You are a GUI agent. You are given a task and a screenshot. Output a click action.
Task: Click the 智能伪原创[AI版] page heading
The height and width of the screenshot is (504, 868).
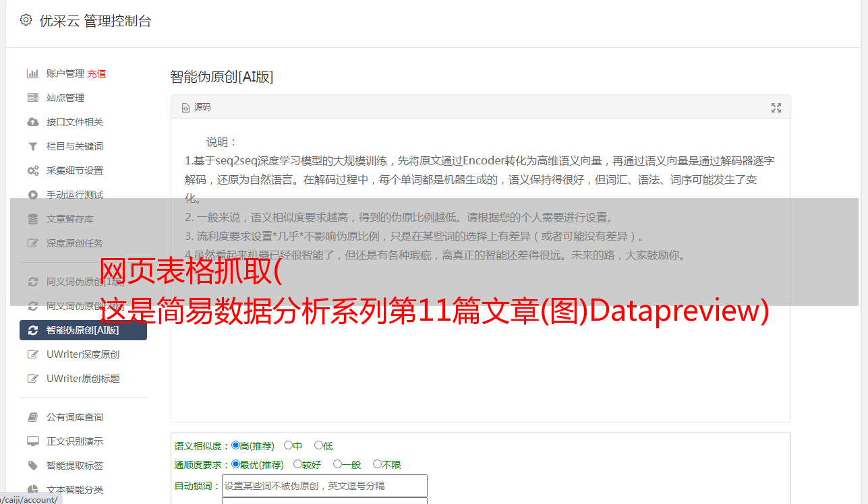[x=222, y=77]
